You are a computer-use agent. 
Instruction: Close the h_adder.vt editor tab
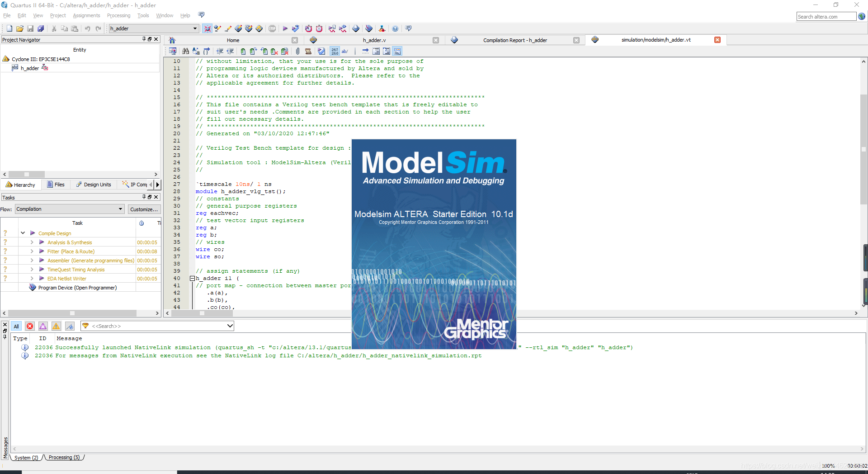(717, 40)
